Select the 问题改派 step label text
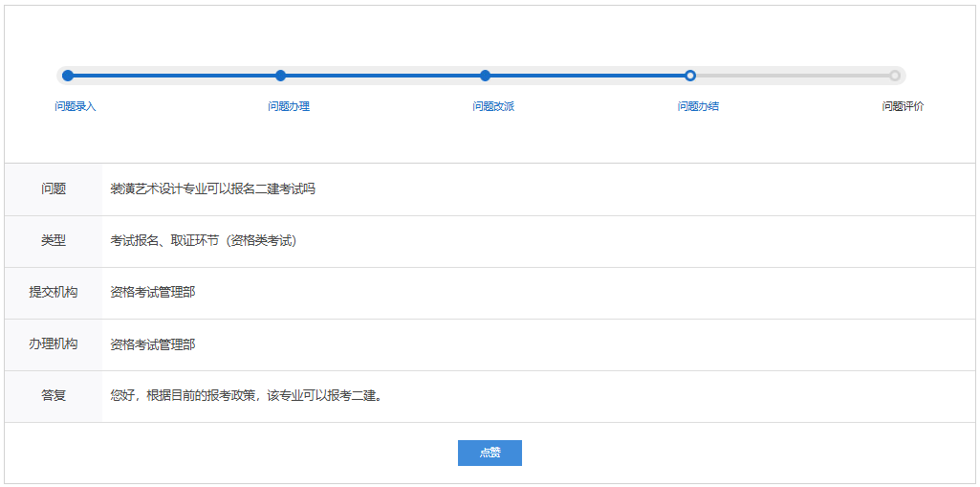980x487 pixels. [x=493, y=106]
